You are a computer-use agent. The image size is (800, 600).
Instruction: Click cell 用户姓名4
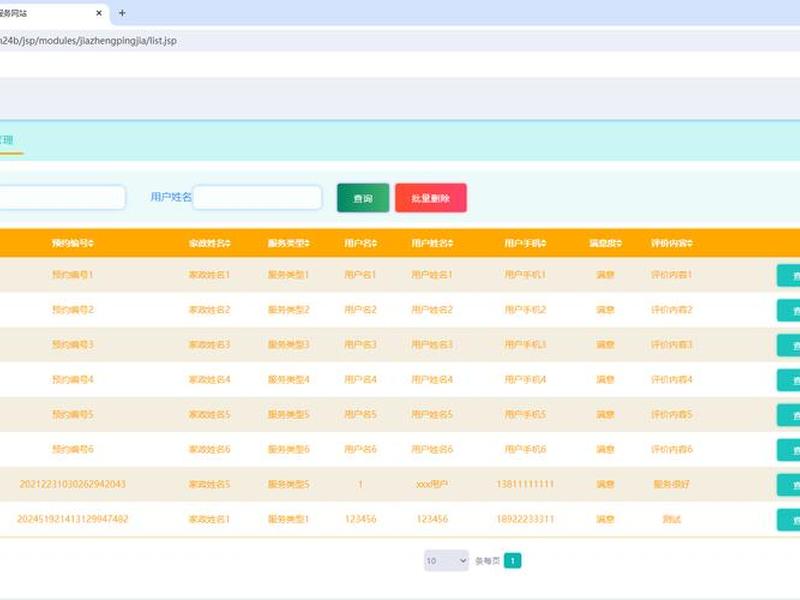[432, 380]
